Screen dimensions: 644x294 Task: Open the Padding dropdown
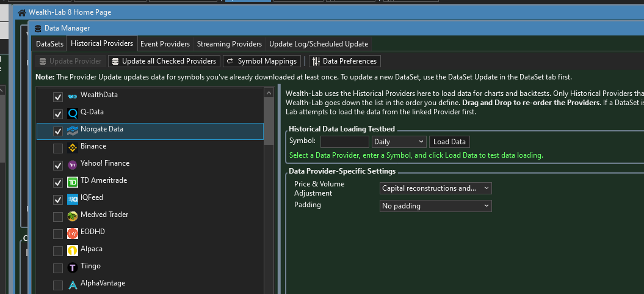(435, 206)
